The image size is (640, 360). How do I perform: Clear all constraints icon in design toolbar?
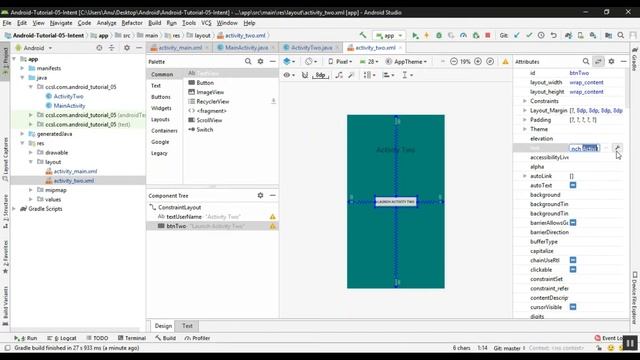tap(339, 75)
